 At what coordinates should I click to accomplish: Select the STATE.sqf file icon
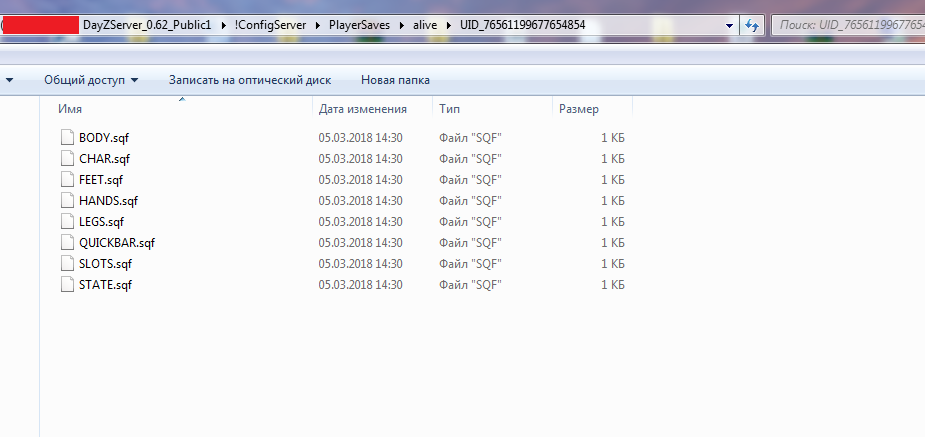coord(67,285)
